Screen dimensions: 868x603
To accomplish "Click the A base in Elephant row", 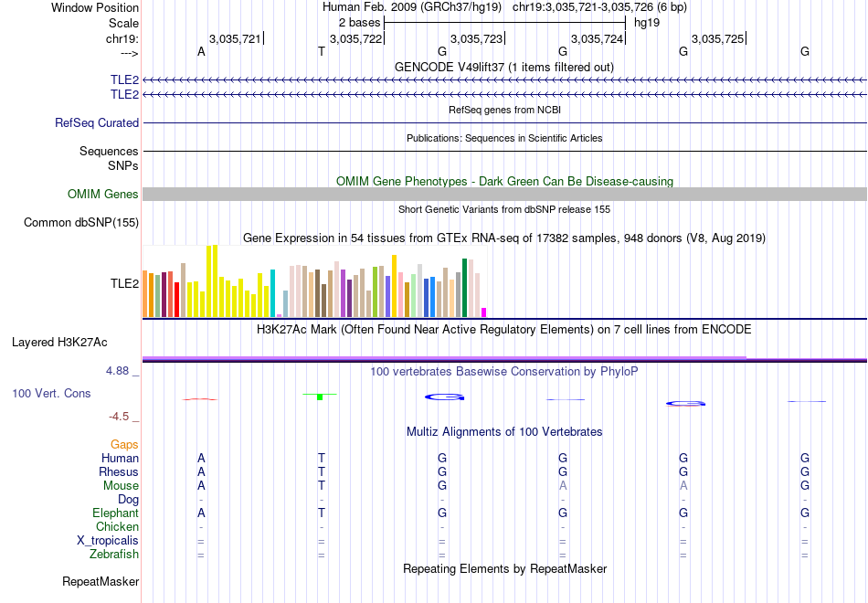I will (201, 513).
